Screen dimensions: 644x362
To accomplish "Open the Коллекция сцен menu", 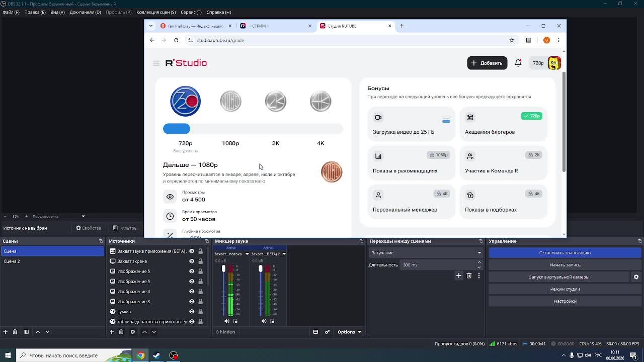I will pyautogui.click(x=156, y=12).
